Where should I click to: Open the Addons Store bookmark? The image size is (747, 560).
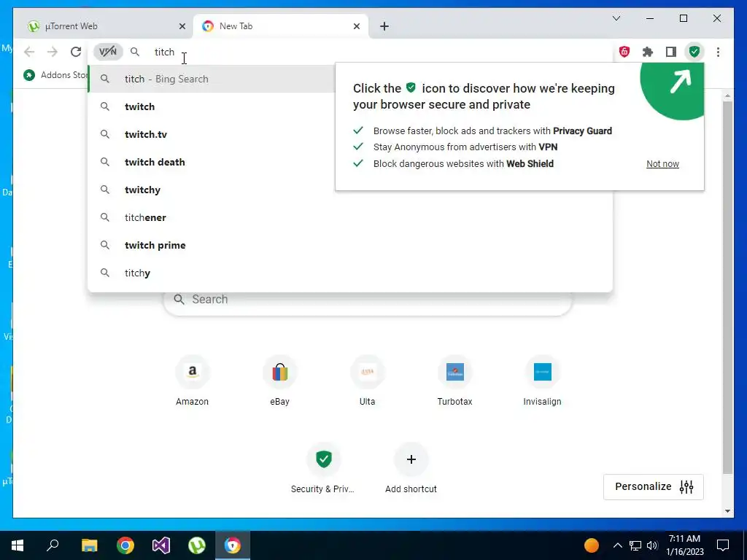click(56, 75)
